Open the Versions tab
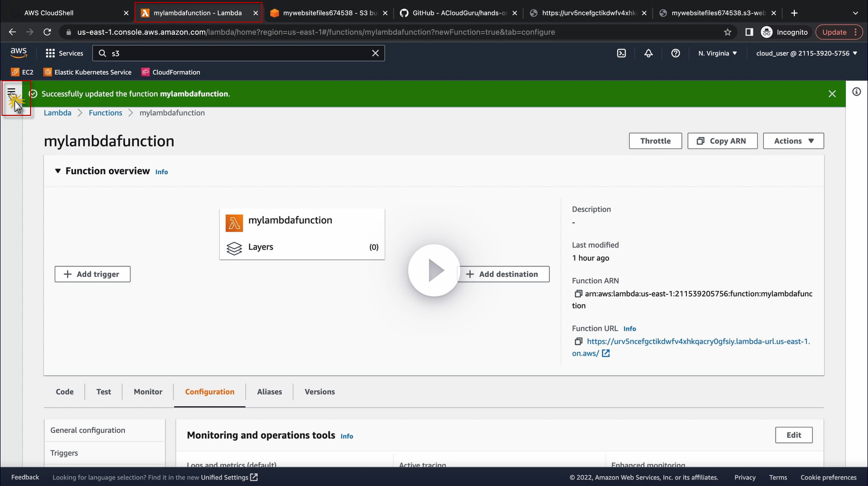 [320, 392]
